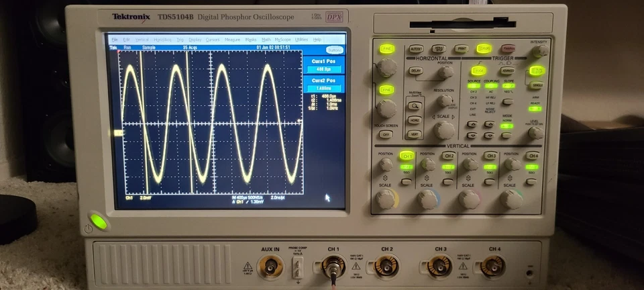The image size is (644, 290).
Task: Adjust the RESOLUTION knob
Action: click(444, 101)
